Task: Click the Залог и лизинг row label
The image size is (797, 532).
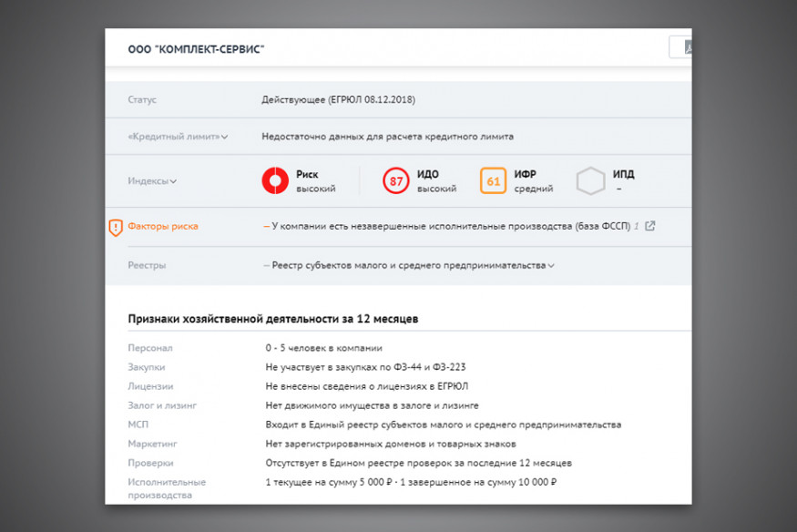Action: click(x=162, y=405)
